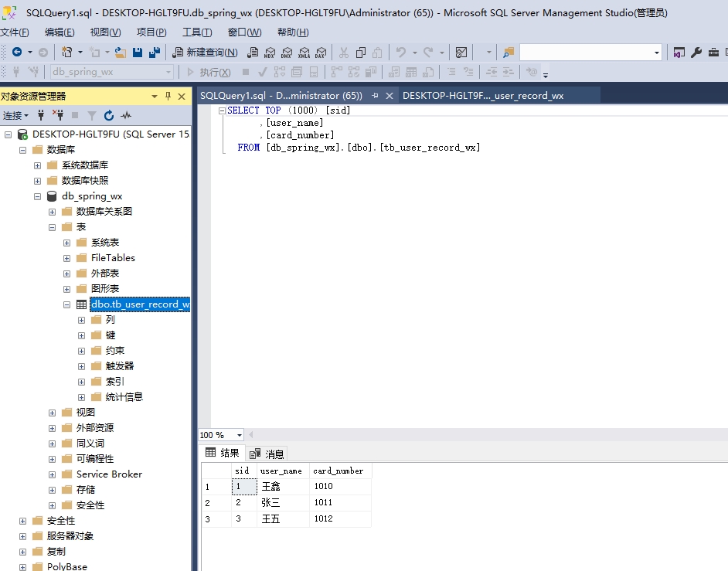728x571 pixels.
Task: Click the Open File folder icon
Action: [121, 53]
